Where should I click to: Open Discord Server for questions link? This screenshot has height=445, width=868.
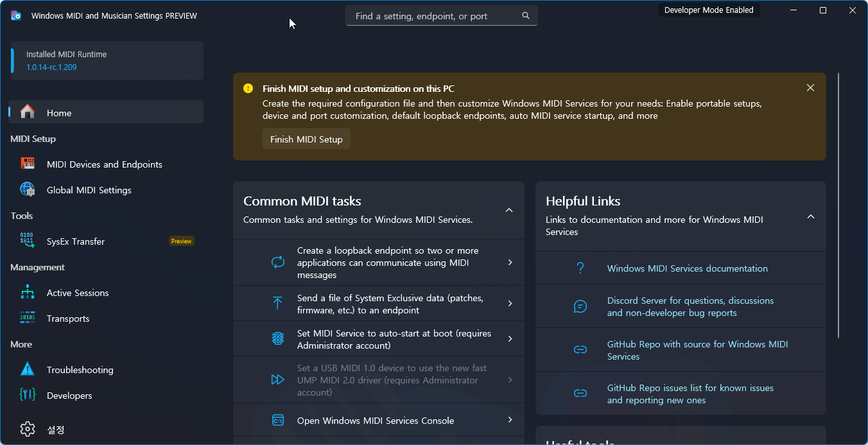690,306
